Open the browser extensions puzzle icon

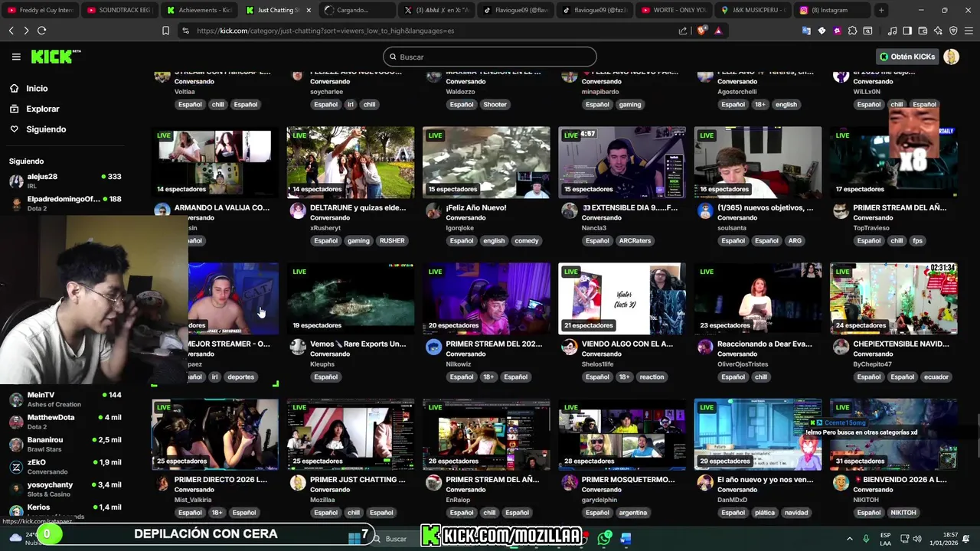[852, 31]
